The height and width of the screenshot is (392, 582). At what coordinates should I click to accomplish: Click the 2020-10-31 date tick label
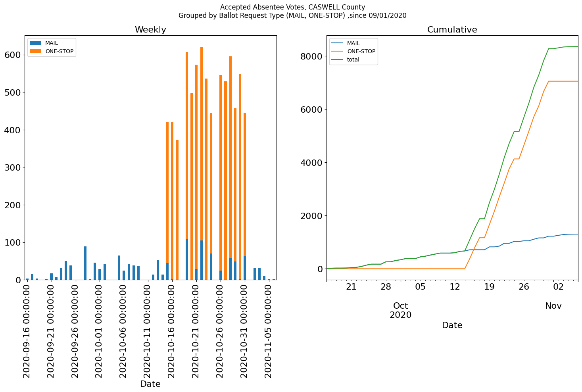(x=244, y=330)
